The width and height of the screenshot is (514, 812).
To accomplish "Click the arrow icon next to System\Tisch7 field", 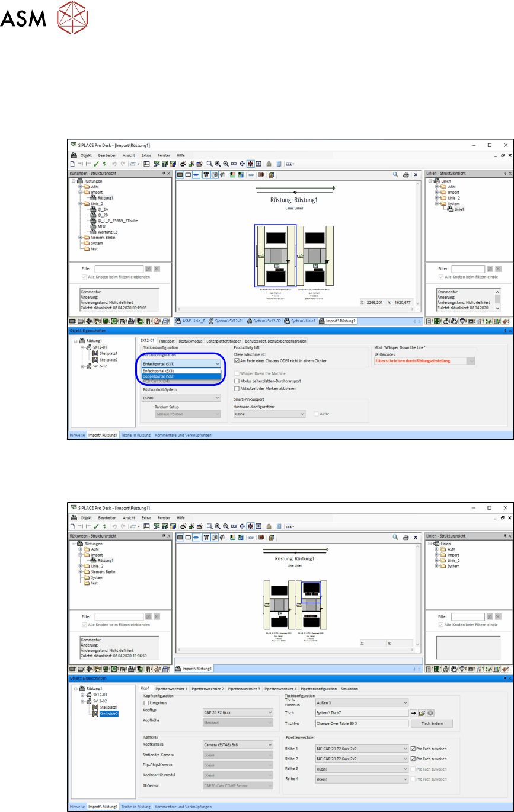I will (x=413, y=712).
